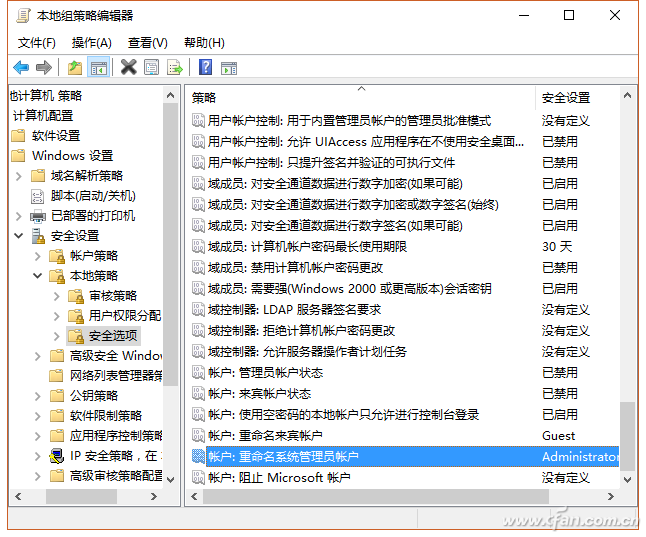Click the Export list toolbar icon

tap(175, 67)
